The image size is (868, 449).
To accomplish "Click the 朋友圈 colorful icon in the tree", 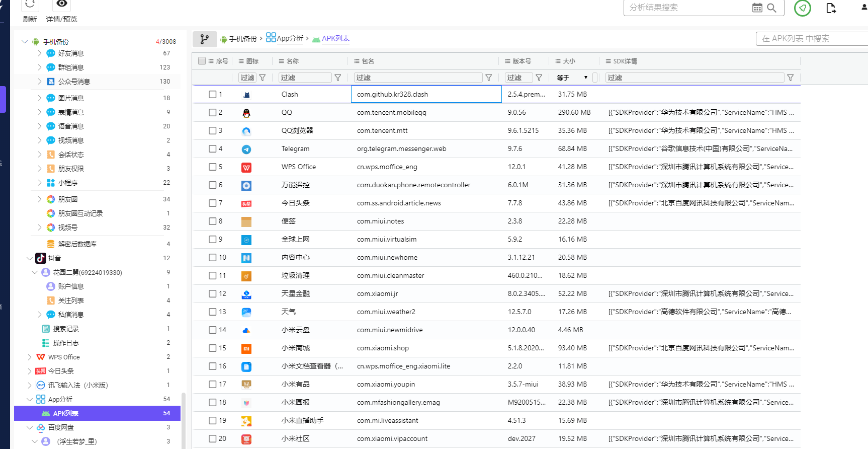I will click(51, 199).
